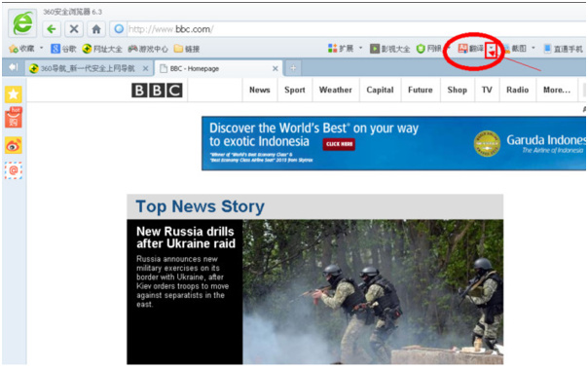Click the CLICK HERE ad button

339,144
